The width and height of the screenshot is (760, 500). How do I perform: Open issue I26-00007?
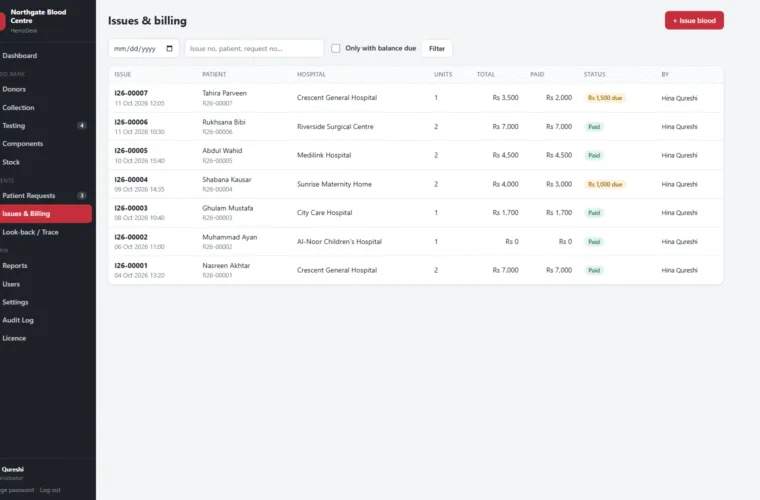click(131, 93)
